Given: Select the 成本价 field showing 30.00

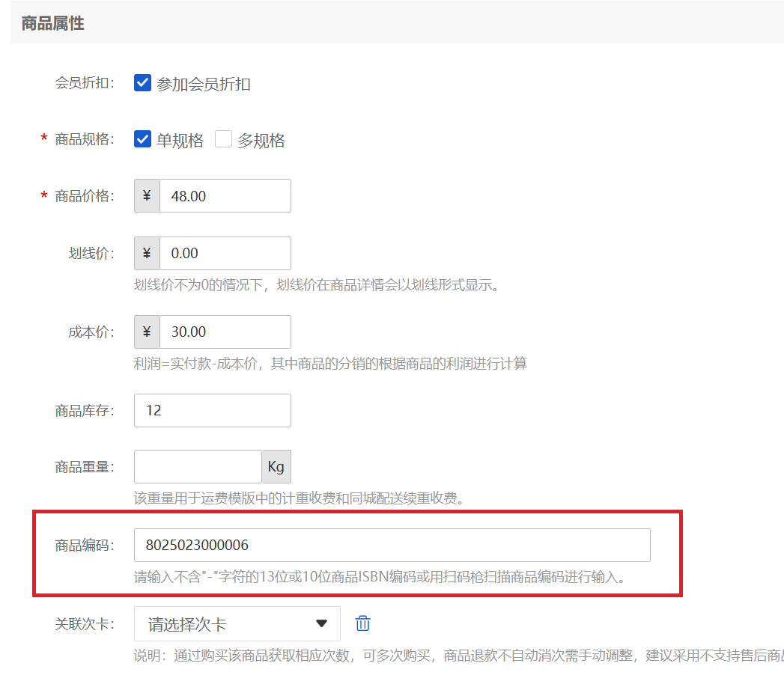Looking at the screenshot, I should [x=225, y=332].
